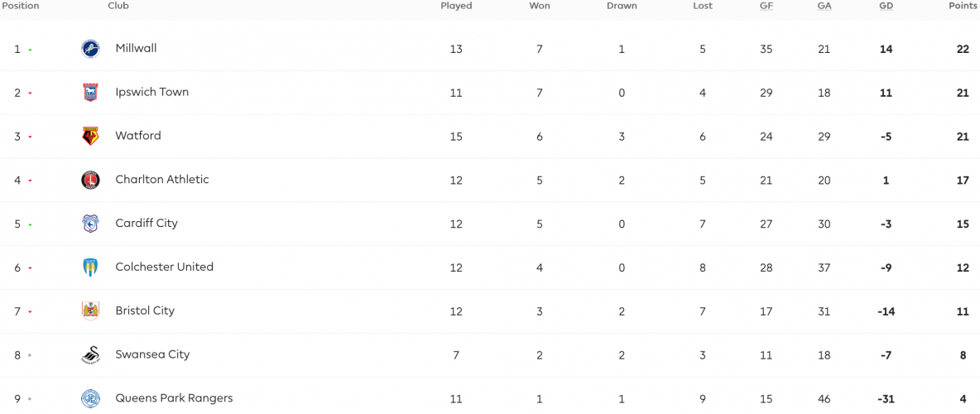Screen dimensions: 980x414
Task: Click the Ipswich Town club badge
Action: [90, 93]
